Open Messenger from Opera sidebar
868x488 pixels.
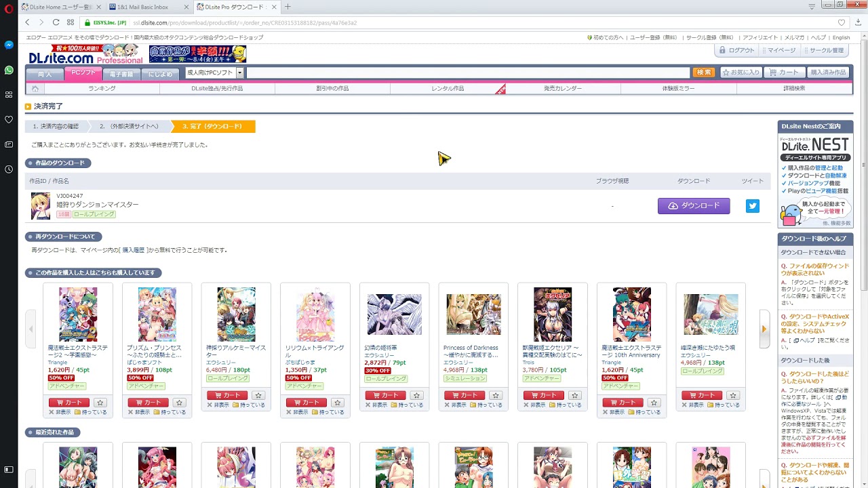(9, 45)
